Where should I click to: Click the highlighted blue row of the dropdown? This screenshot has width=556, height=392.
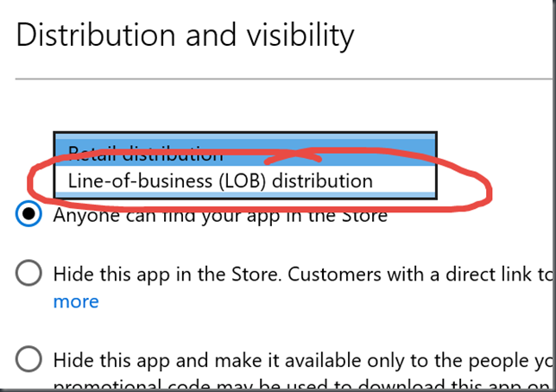point(245,153)
